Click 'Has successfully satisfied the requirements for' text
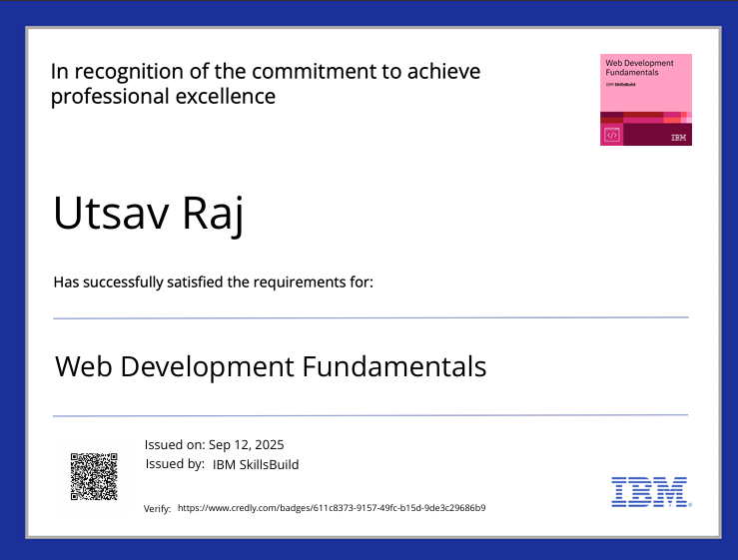 point(213,282)
